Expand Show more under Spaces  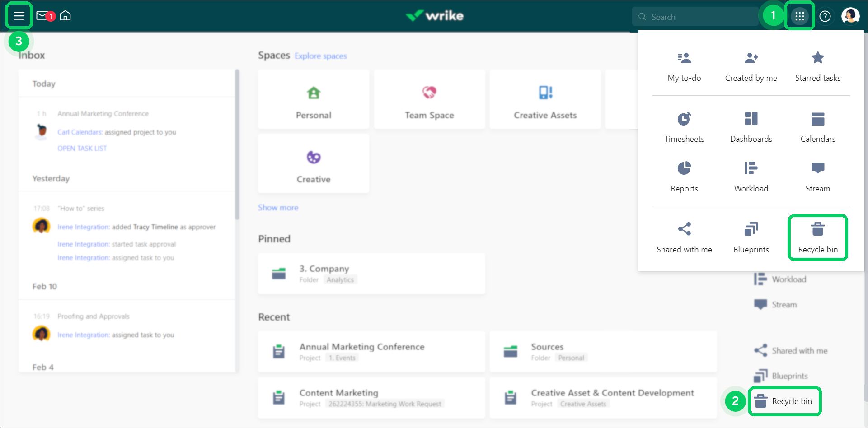278,207
